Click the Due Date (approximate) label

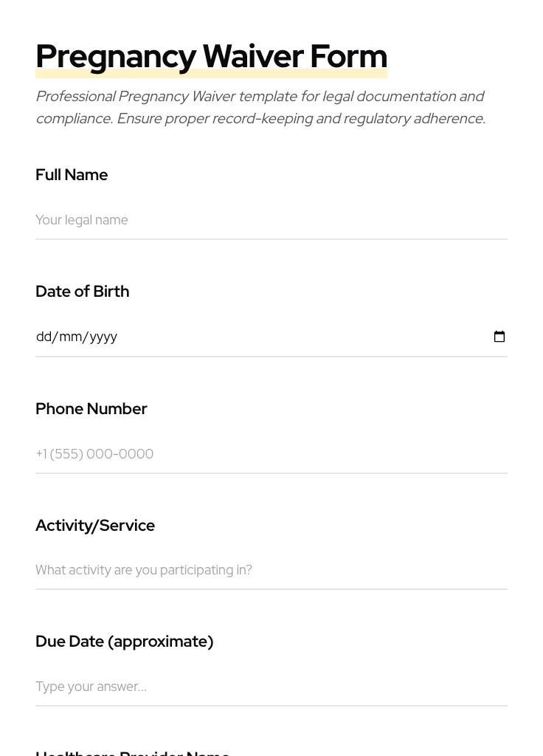pyautogui.click(x=124, y=642)
